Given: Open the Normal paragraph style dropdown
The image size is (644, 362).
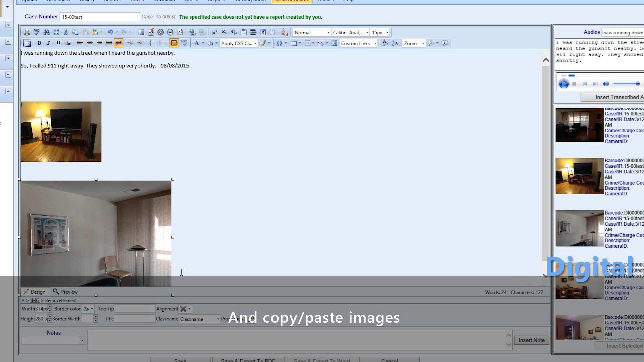Looking at the screenshot, I should [x=311, y=32].
